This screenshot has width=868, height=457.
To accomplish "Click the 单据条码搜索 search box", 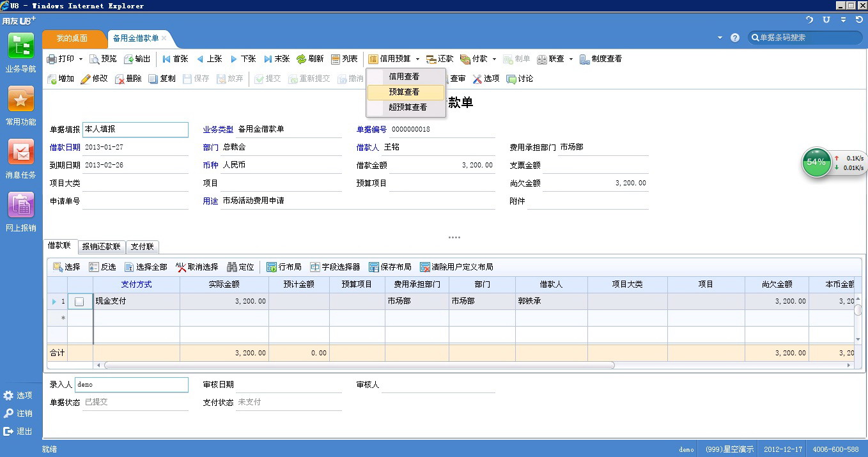I will pyautogui.click(x=805, y=38).
